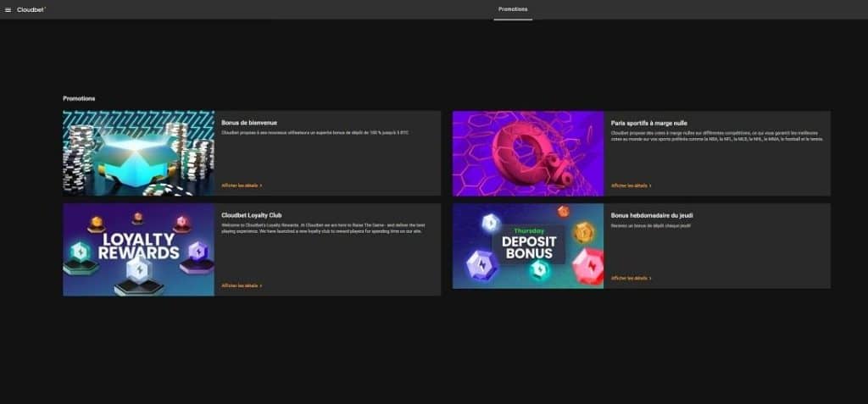This screenshot has height=404, width=868.
Task: Click 'Afficher les détails' under Bonus de bienvenue
Action: [x=242, y=186]
